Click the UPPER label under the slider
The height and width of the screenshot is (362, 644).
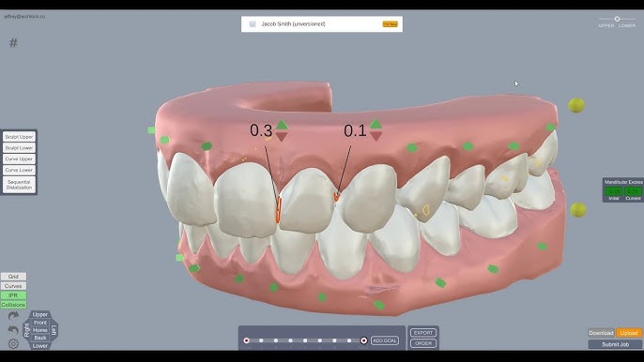coord(606,26)
